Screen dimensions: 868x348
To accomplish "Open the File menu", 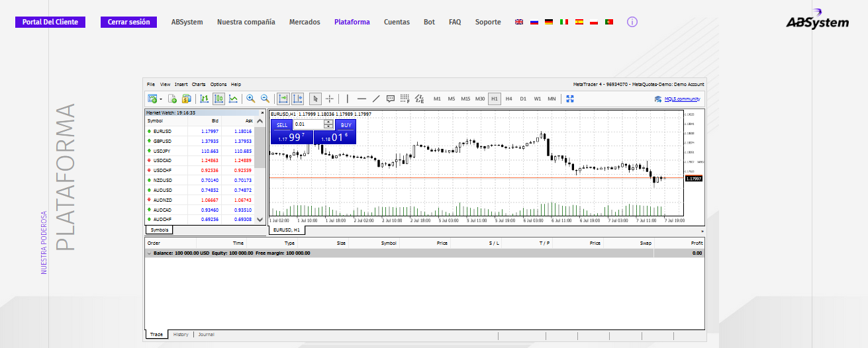I will pyautogui.click(x=151, y=85).
